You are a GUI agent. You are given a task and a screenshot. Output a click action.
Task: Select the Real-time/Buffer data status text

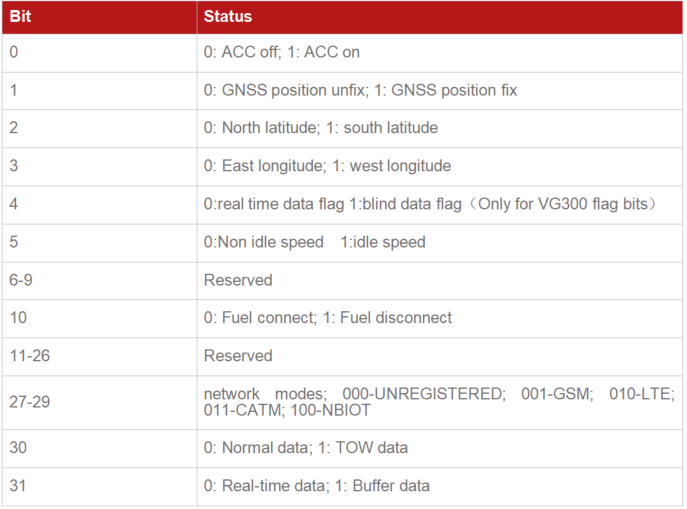pos(316,486)
